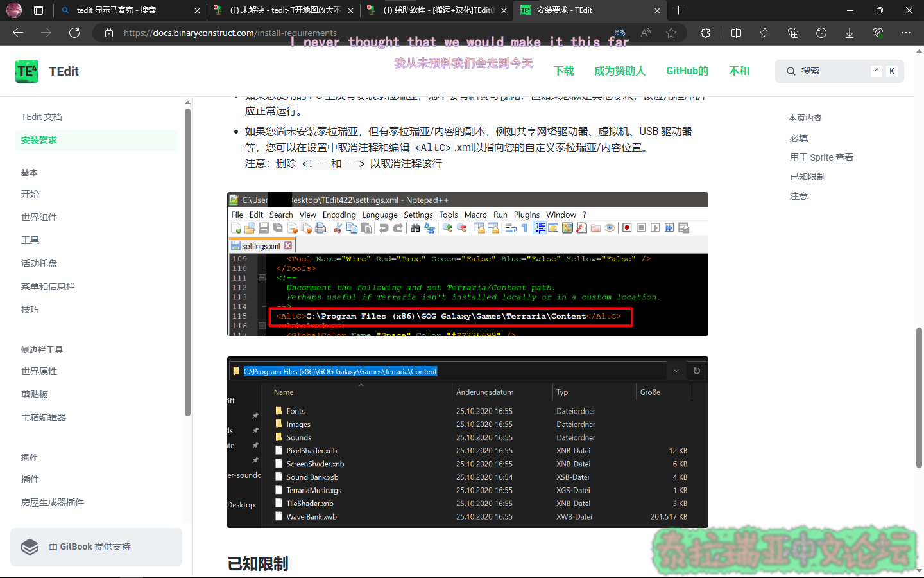View site information lock icon
The image size is (924, 578).
pos(109,33)
